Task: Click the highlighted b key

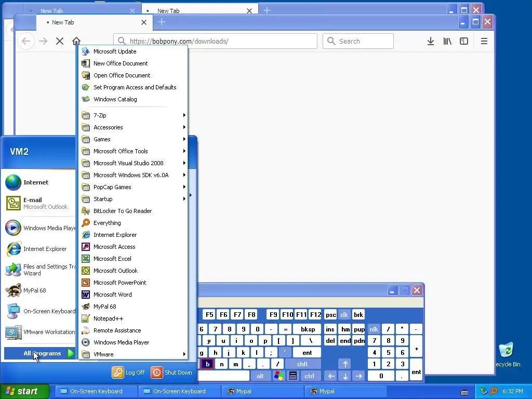Action: (x=208, y=364)
